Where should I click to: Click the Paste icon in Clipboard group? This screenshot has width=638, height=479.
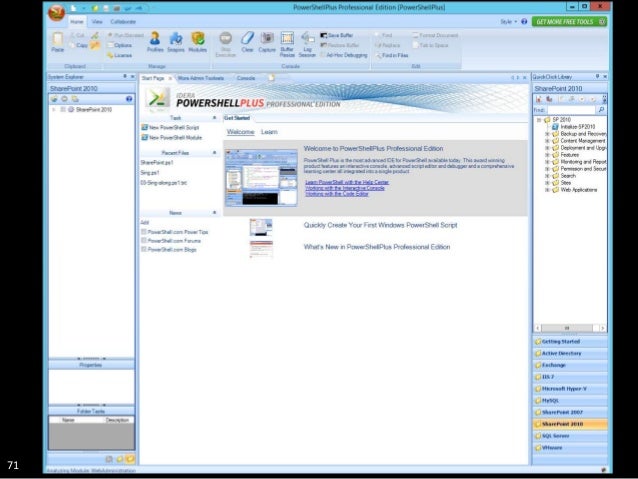57,42
